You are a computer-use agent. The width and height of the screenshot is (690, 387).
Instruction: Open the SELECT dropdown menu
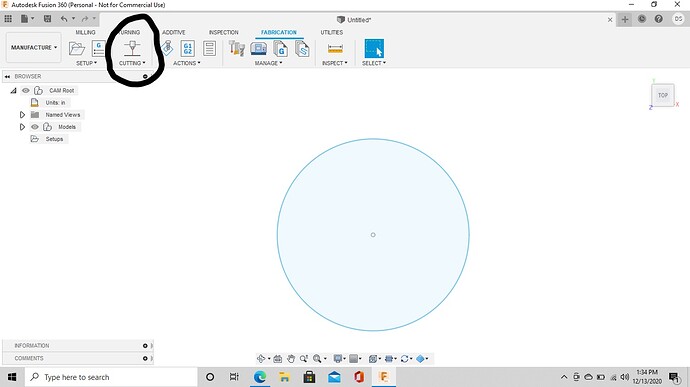tap(374, 63)
